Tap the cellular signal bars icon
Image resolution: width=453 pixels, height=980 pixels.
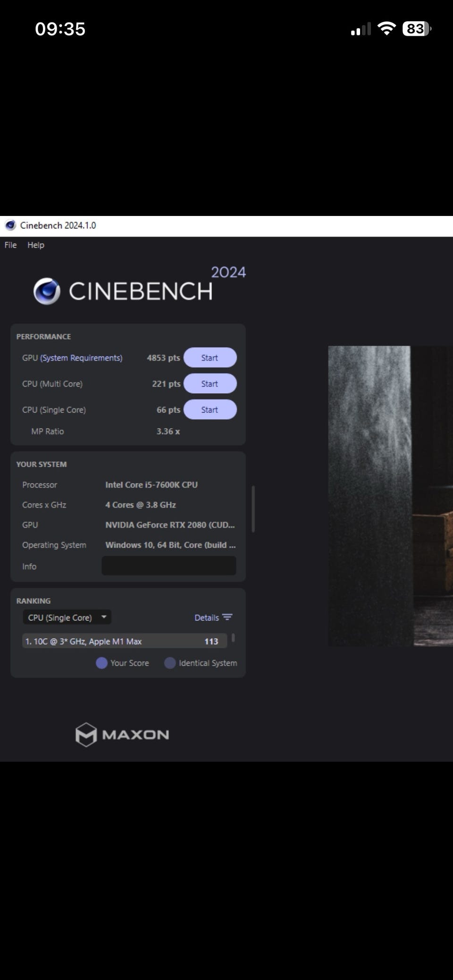(361, 29)
